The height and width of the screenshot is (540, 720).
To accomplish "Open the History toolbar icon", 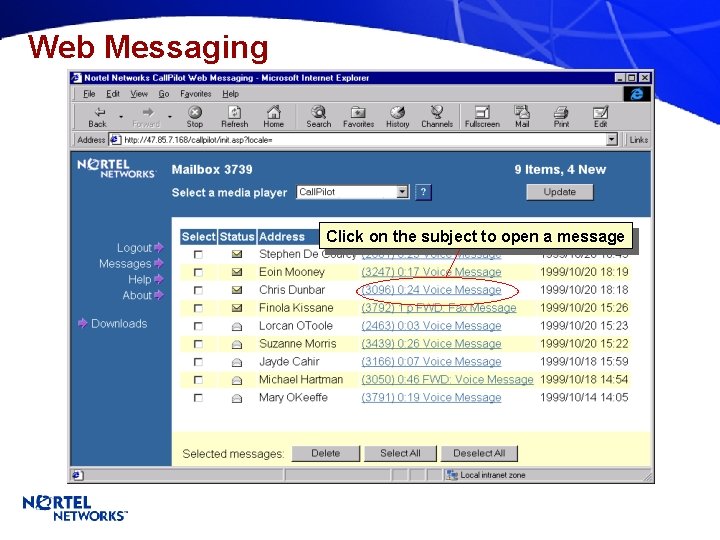I will point(398,117).
